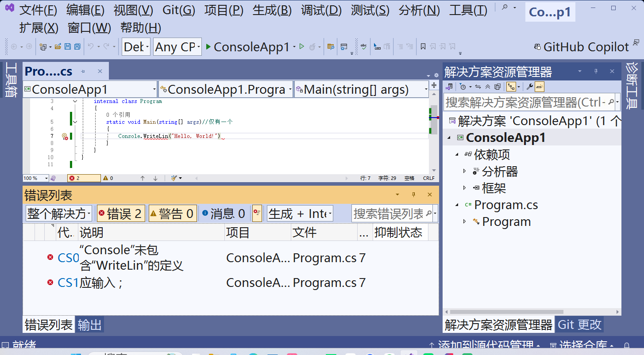Open the Build + IntelliSense dropdown

pyautogui.click(x=300, y=214)
